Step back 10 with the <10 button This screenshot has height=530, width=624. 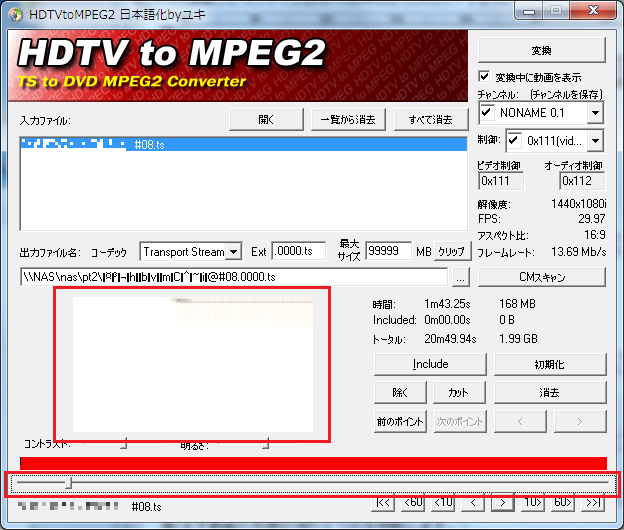(x=443, y=503)
